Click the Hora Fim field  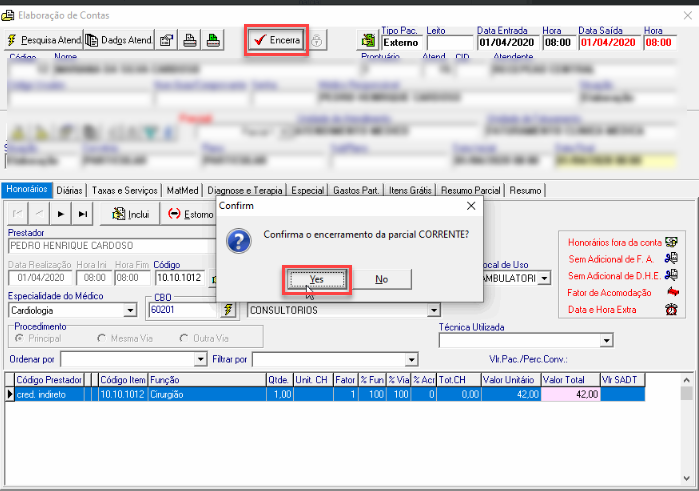click(x=132, y=278)
